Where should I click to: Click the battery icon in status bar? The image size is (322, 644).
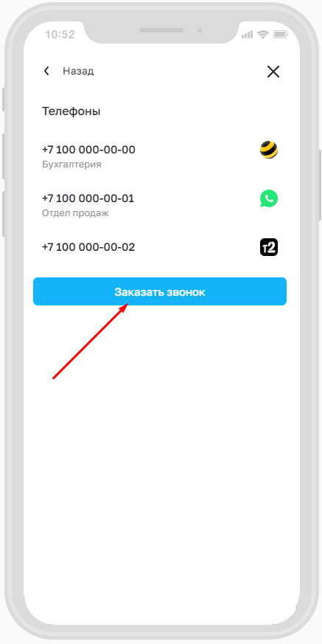pos(281,35)
